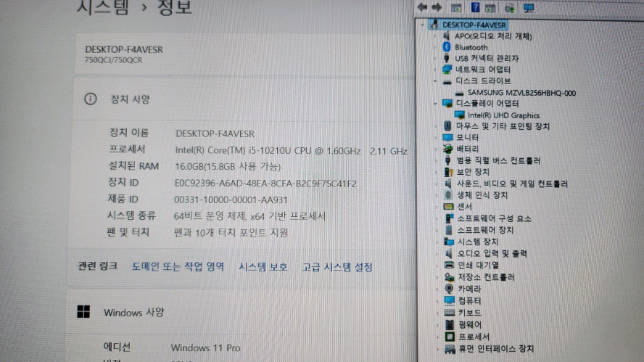
Task: Click the Forward arrow in Device Manager toolbar
Action: point(437,7)
